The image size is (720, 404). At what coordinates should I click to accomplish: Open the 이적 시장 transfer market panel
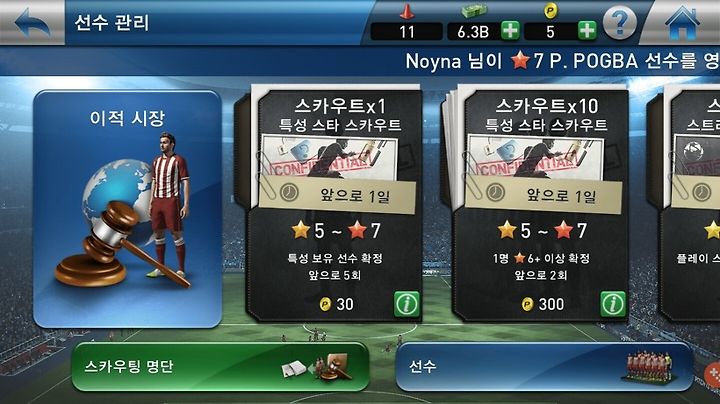point(127,209)
